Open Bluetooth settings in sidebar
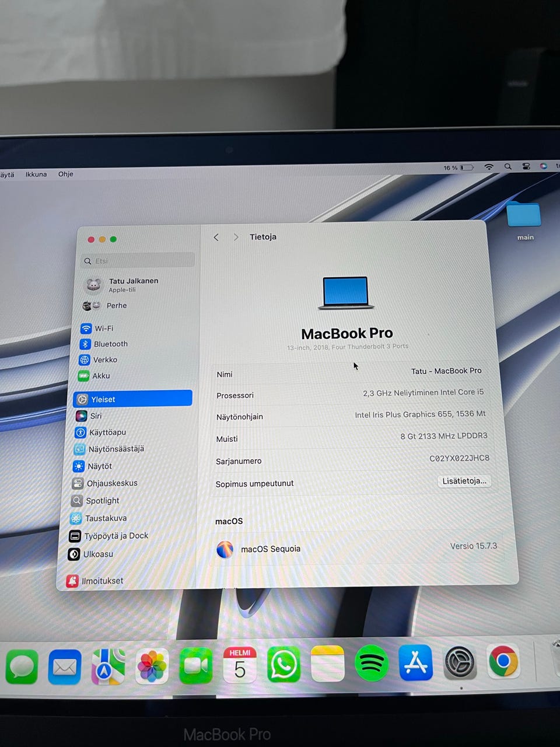The height and width of the screenshot is (747, 560). pyautogui.click(x=104, y=344)
